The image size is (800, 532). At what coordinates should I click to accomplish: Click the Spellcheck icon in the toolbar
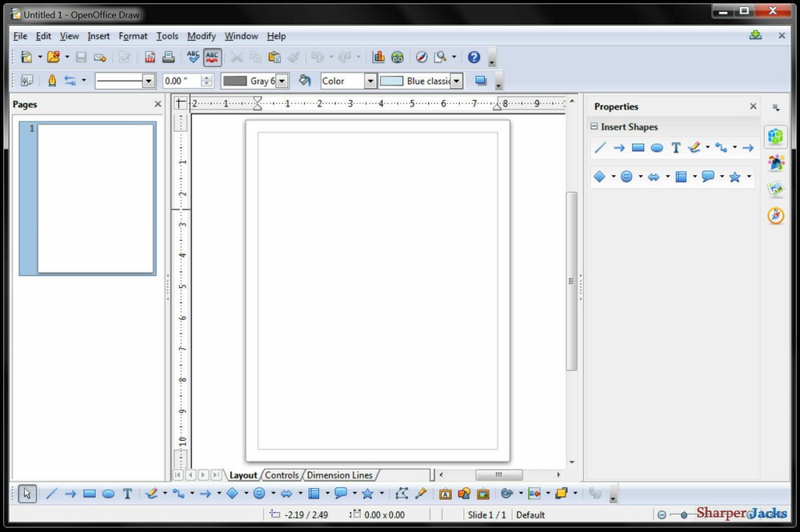click(194, 57)
